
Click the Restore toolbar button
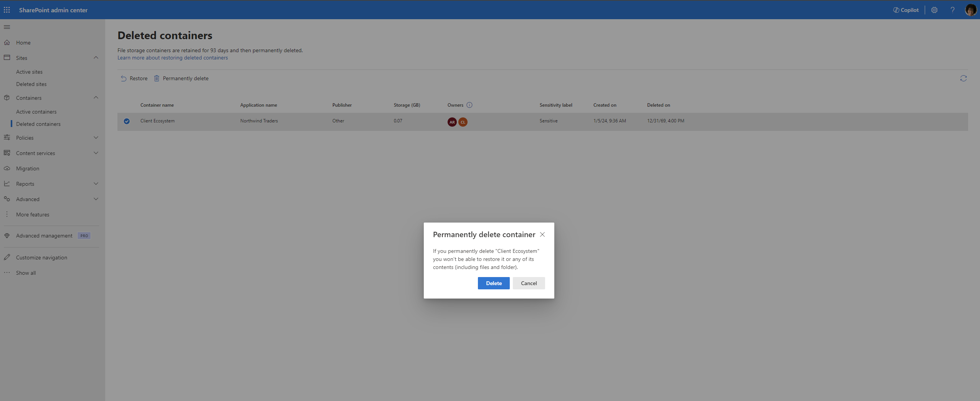[x=134, y=78]
